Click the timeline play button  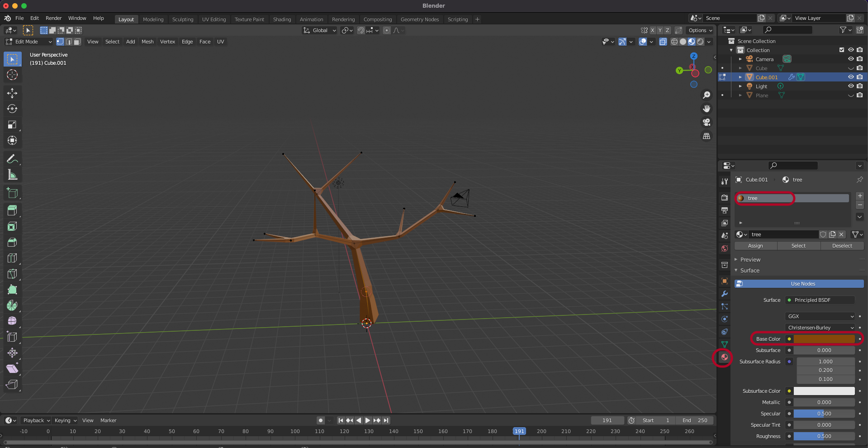coord(368,420)
